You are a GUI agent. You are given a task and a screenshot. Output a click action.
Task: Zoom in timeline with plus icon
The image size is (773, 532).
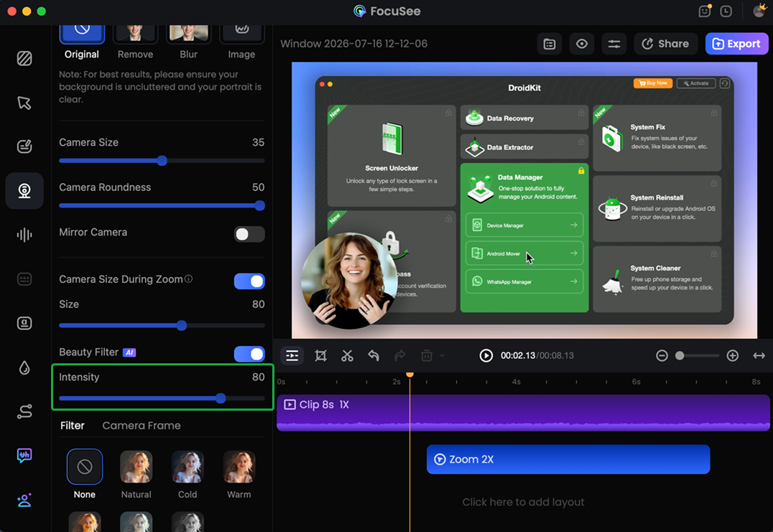(733, 355)
